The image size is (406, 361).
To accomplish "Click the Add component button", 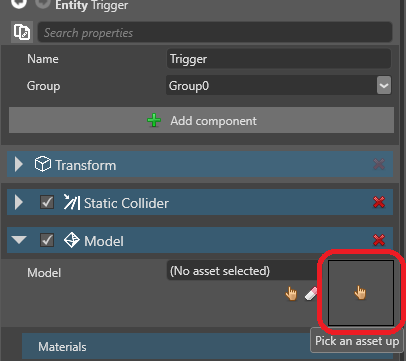I will point(201,120).
